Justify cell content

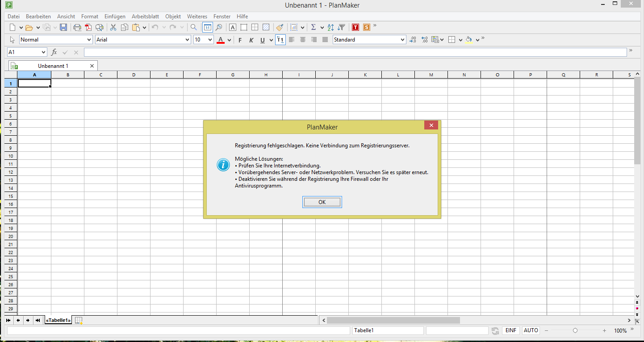(325, 40)
